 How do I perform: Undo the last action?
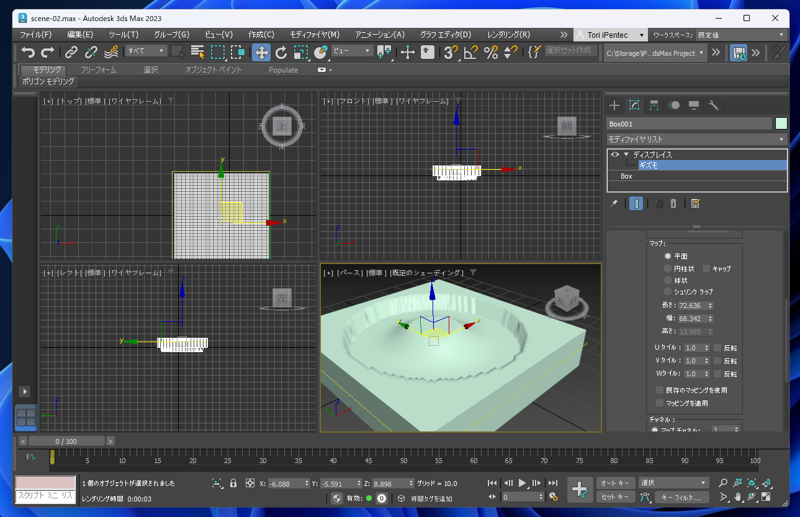click(x=28, y=52)
